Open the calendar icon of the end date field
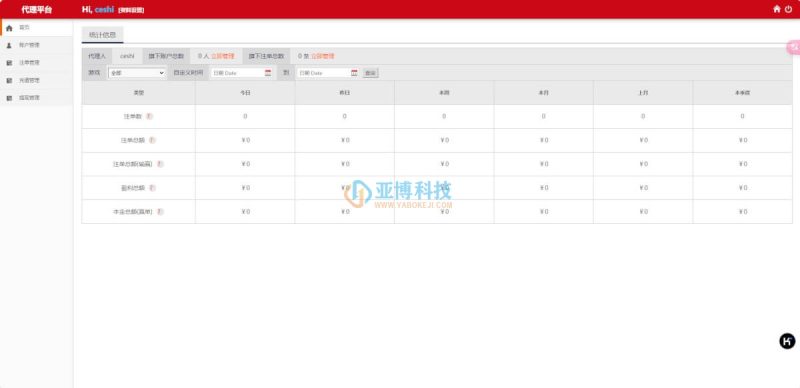 point(354,73)
